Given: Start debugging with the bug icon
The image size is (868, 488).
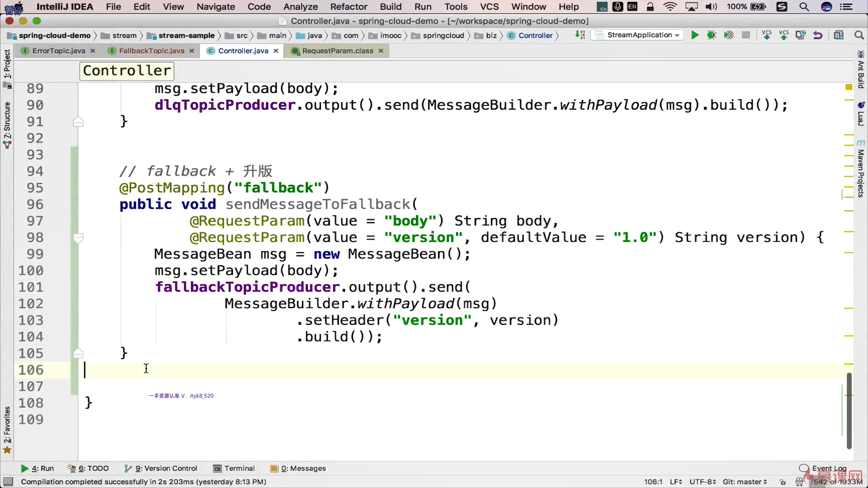Looking at the screenshot, I should 712,35.
